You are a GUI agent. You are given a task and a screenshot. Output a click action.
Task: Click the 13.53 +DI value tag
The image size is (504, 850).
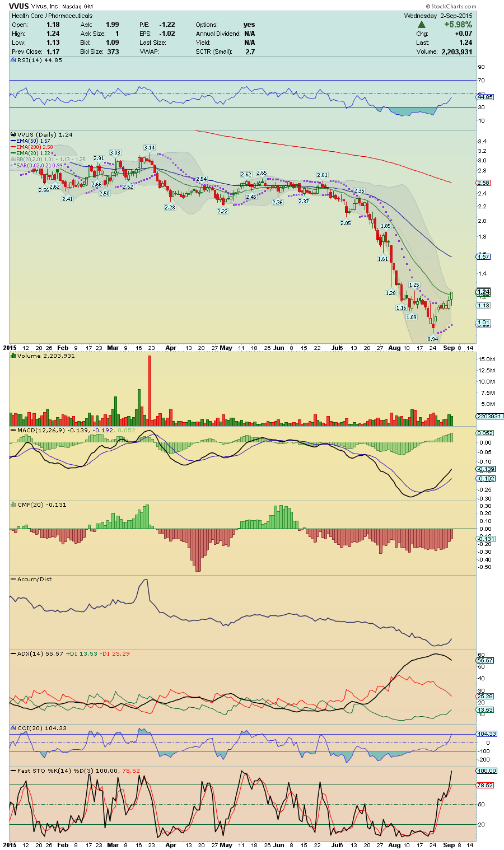[485, 709]
